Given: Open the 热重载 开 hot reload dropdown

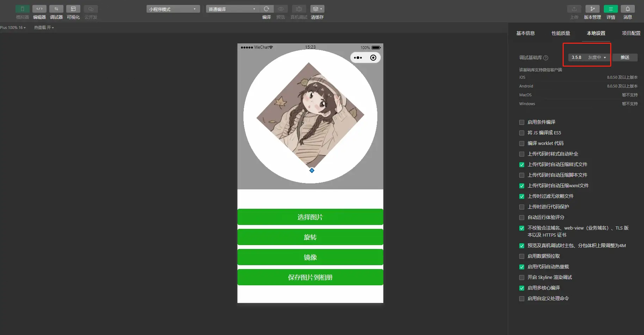Looking at the screenshot, I should coord(44,28).
